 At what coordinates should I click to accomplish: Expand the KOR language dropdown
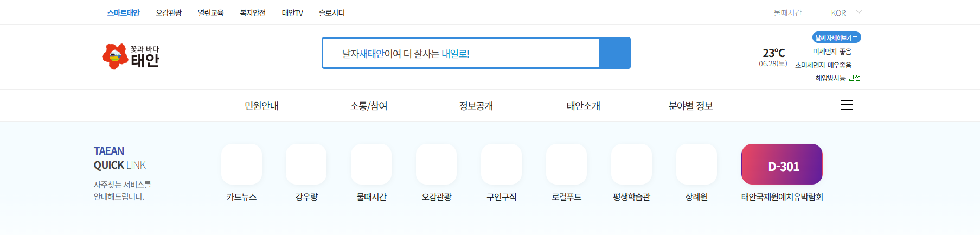[x=846, y=12]
